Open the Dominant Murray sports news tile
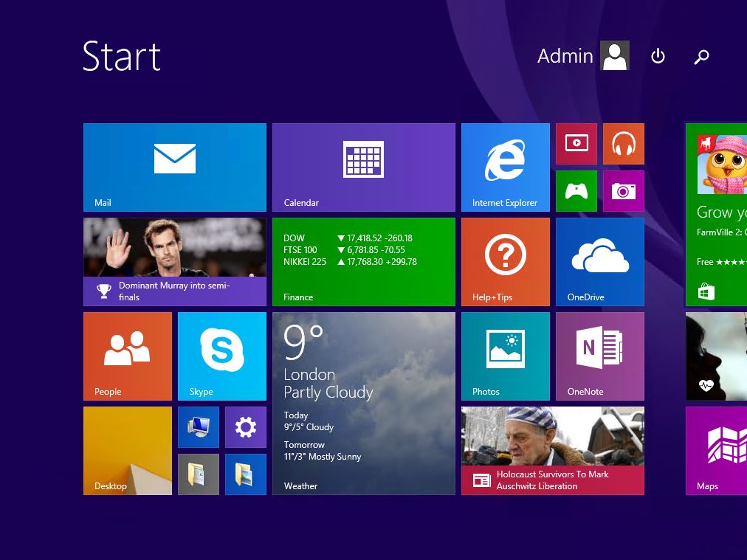The image size is (747, 560). [x=174, y=261]
